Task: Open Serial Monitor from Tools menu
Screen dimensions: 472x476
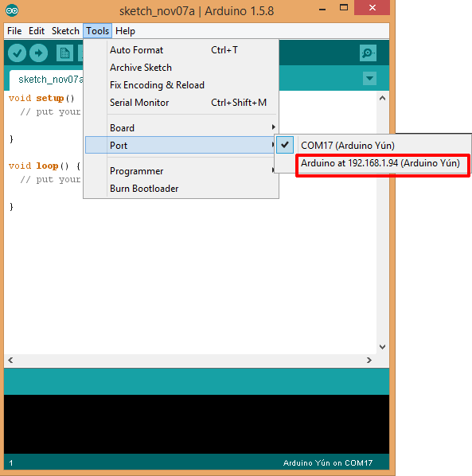Action: point(181,103)
